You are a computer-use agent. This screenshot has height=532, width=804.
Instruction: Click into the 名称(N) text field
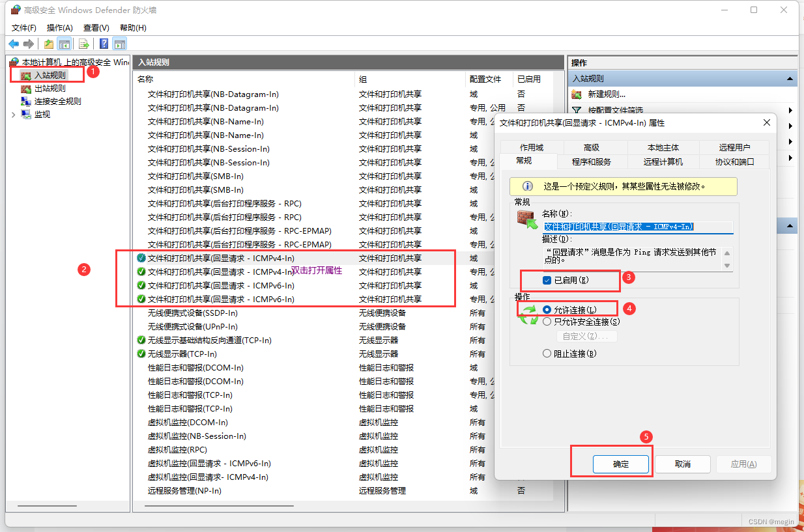(x=639, y=227)
